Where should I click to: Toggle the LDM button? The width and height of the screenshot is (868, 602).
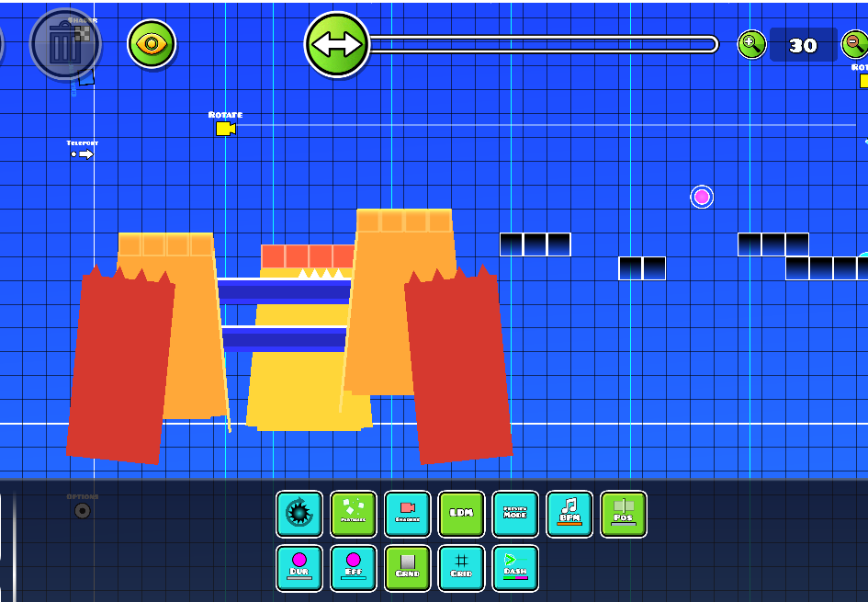[x=461, y=514]
